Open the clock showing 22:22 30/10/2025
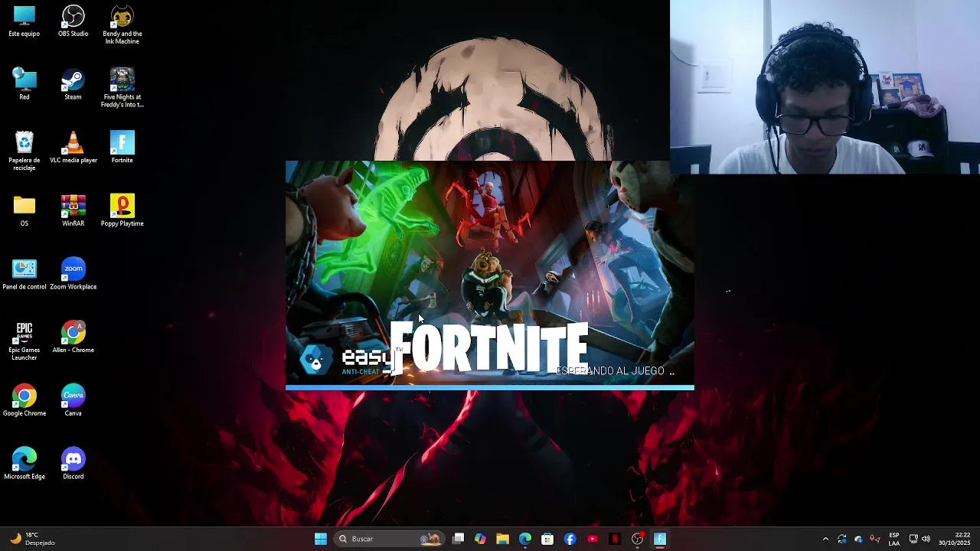980x551 pixels. point(955,539)
